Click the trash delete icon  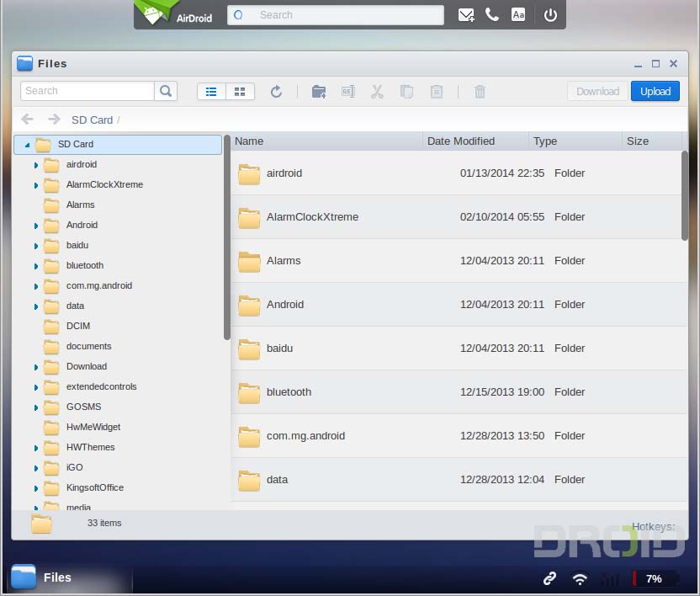pos(480,92)
